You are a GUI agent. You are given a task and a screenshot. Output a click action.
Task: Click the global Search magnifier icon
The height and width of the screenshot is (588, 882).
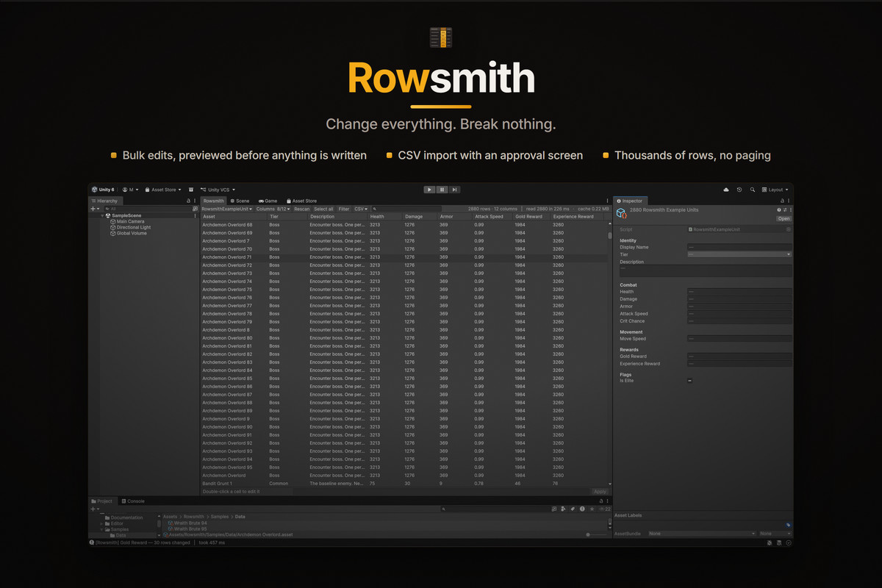point(753,190)
